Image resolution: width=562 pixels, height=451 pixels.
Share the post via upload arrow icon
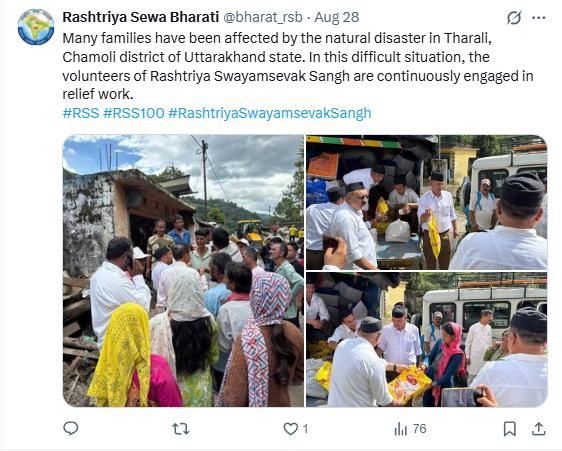[539, 429]
